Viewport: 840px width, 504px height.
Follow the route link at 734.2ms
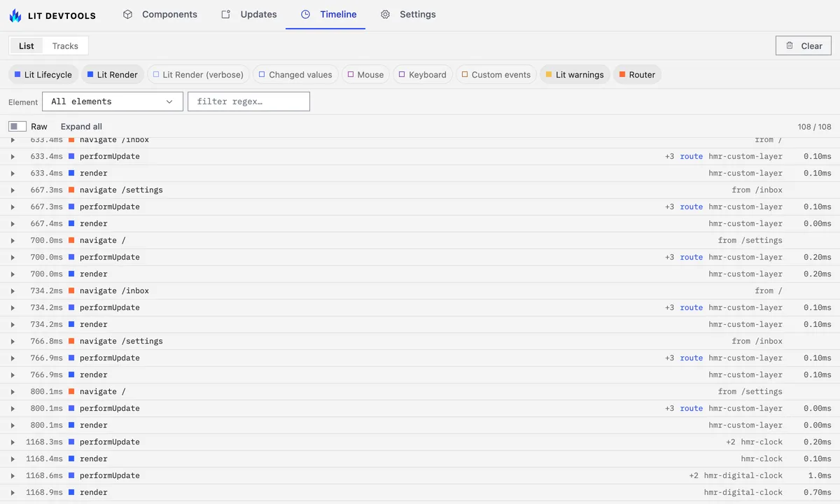click(x=692, y=307)
